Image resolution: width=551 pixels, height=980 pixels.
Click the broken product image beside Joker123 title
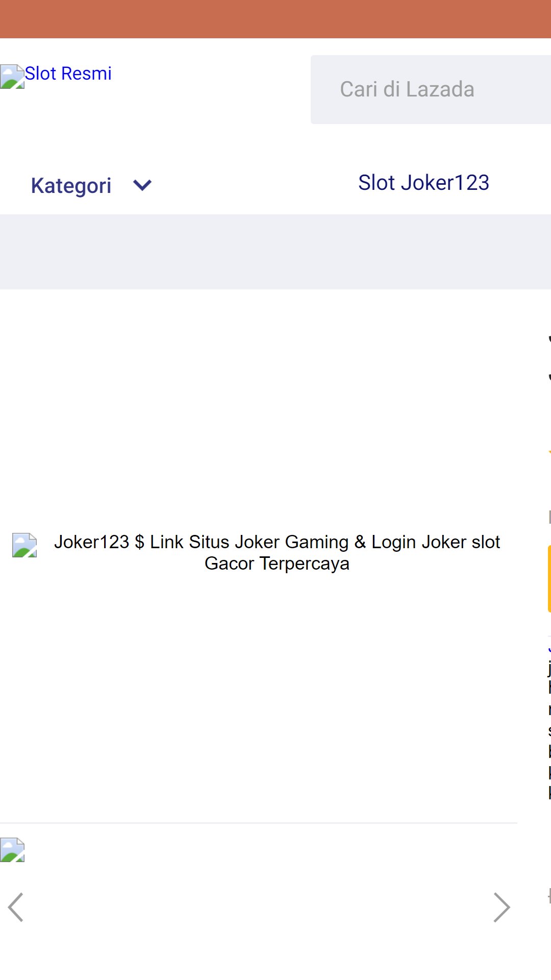tap(24, 545)
